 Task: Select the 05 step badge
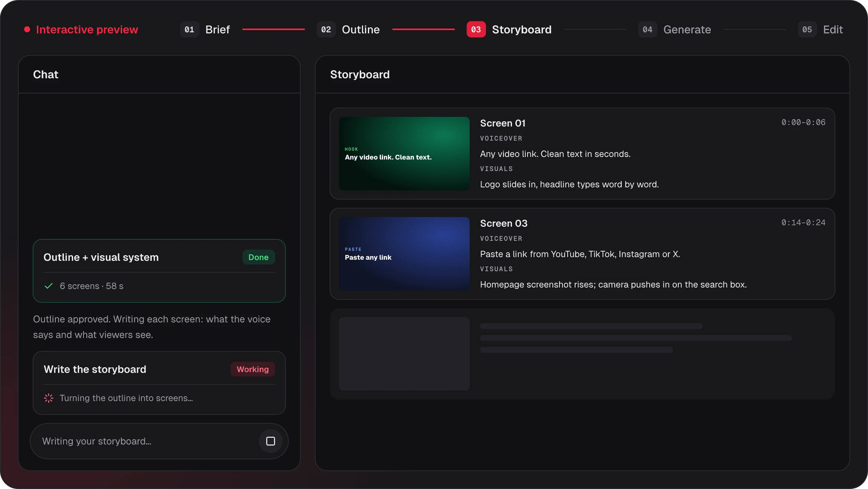coord(807,29)
